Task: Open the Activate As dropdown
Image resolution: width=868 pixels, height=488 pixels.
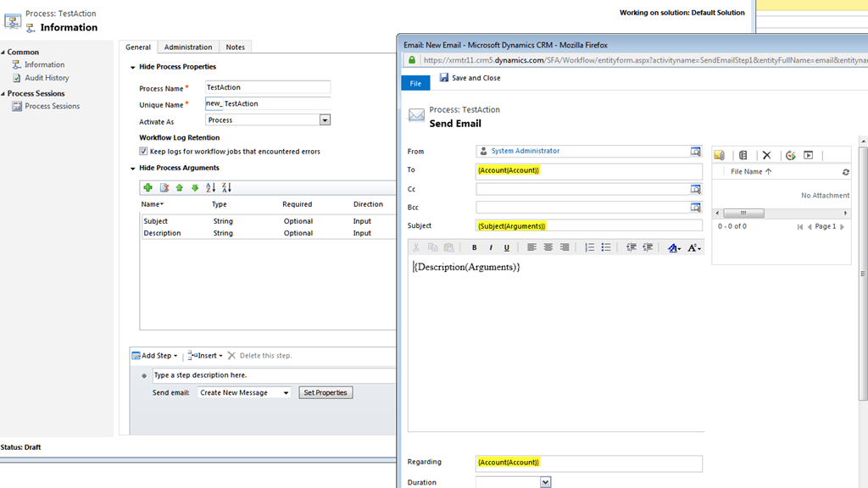Action: point(325,120)
